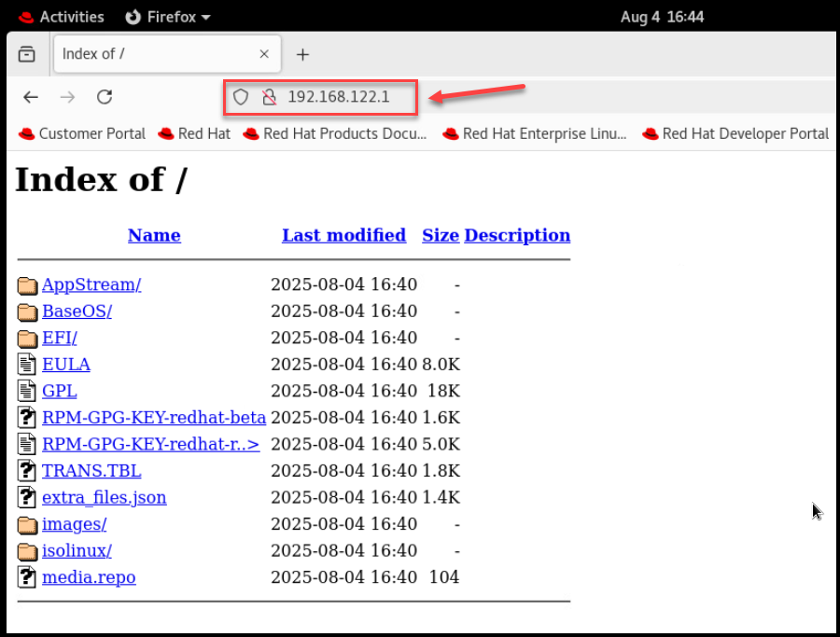Open Customer Portal bookmark

coord(82,133)
